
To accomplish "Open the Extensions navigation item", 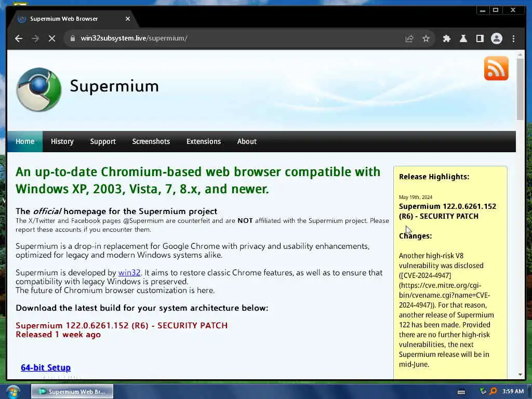I will coord(204,141).
